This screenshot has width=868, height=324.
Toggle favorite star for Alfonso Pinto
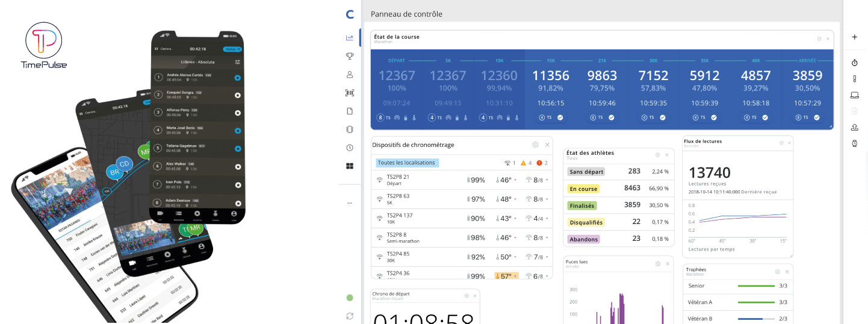[237, 113]
